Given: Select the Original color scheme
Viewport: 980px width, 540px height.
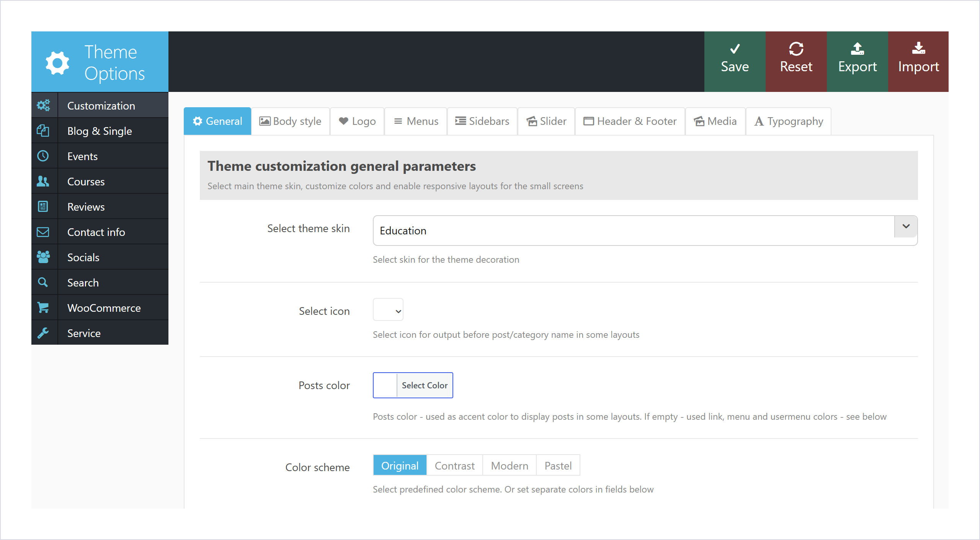Looking at the screenshot, I should point(400,465).
